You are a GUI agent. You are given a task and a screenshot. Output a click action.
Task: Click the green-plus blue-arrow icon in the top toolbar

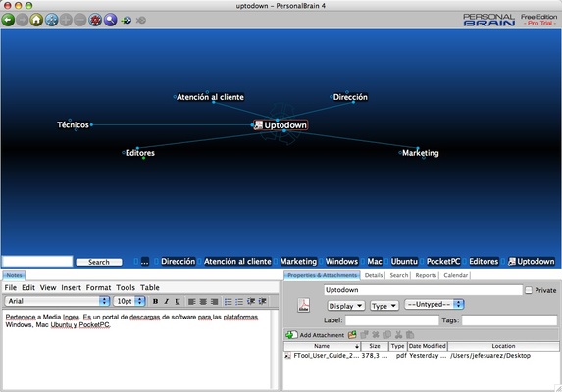pyautogui.click(x=127, y=20)
